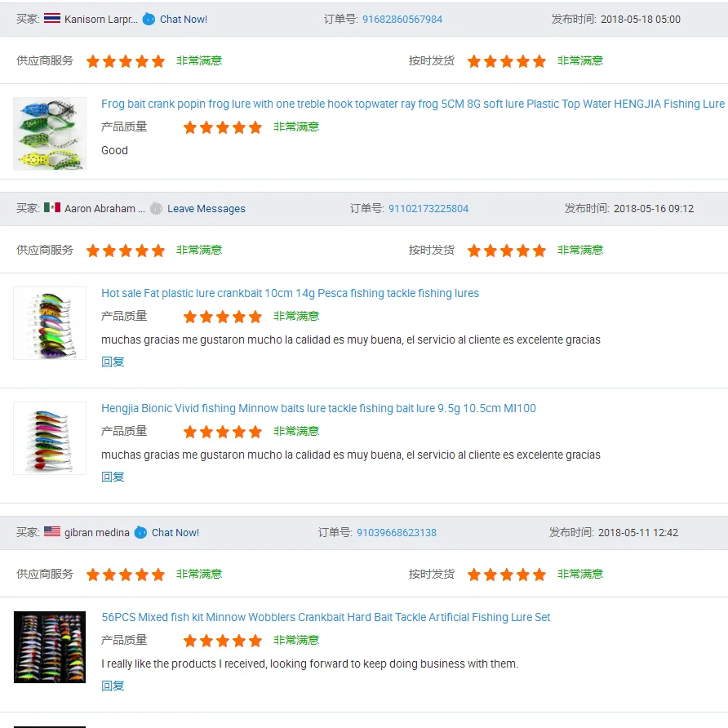The width and height of the screenshot is (728, 728).
Task: Open Chat Now! for buyer Kanisorn Larpr...
Action: point(184,19)
